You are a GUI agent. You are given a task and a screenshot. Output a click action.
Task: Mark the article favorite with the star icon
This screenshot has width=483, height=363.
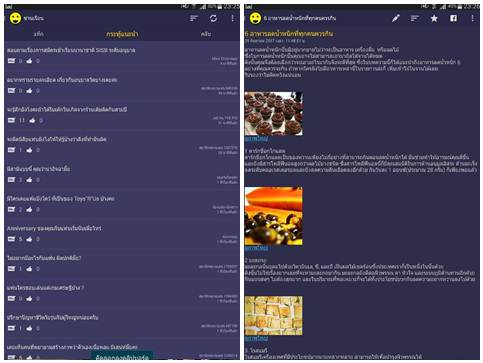[x=434, y=18]
